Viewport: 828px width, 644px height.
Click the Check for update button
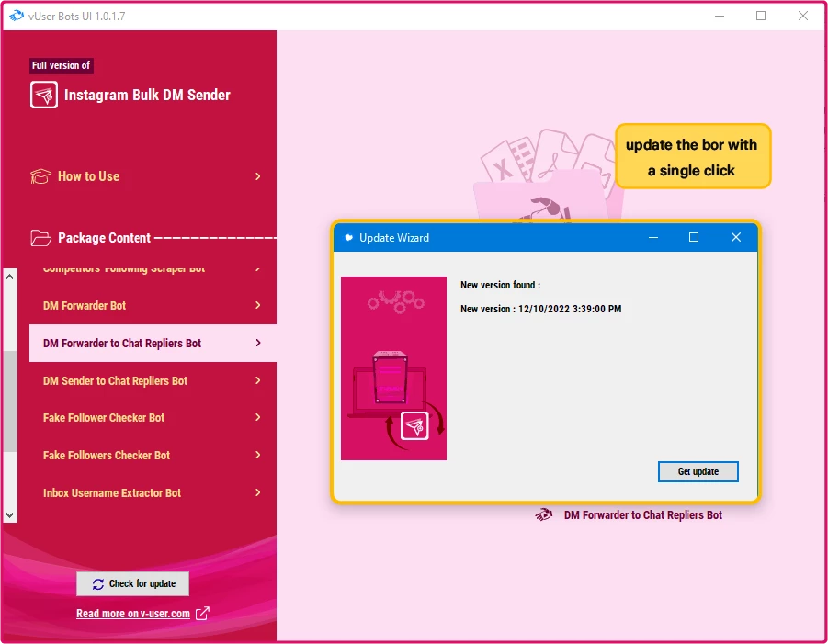pyautogui.click(x=132, y=583)
